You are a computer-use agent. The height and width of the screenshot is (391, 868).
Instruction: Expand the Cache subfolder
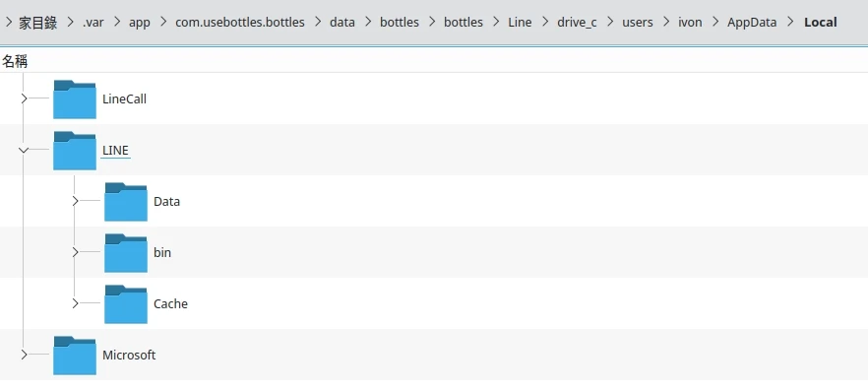coord(75,303)
